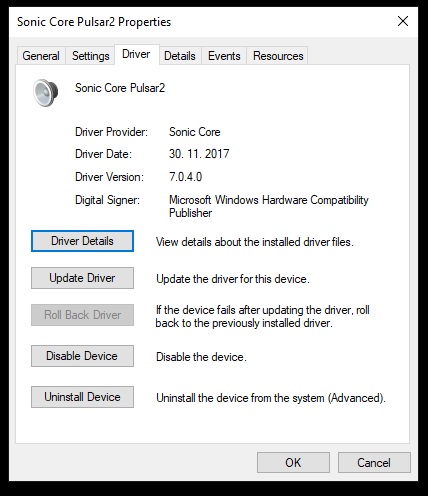Disable Device using its button

pos(82,356)
